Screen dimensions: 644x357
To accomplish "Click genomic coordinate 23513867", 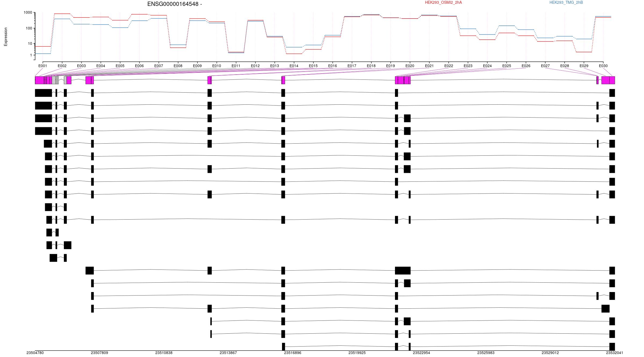I will (x=228, y=353).
